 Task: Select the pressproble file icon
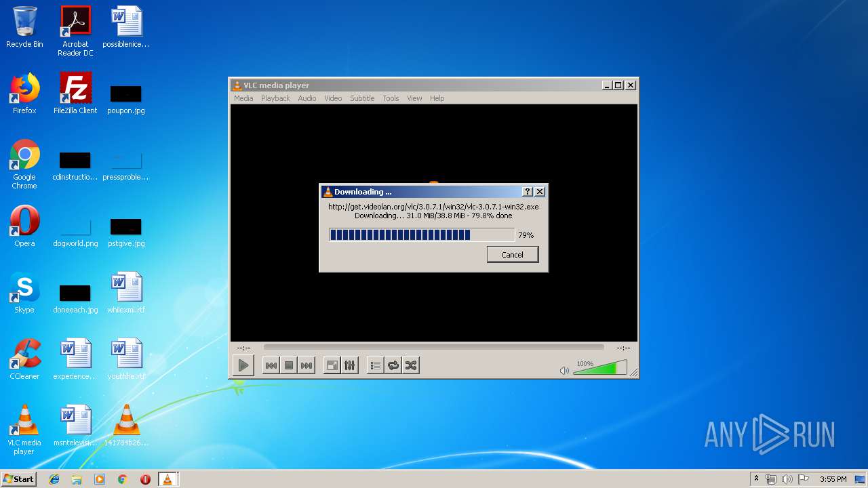pyautogui.click(x=126, y=166)
